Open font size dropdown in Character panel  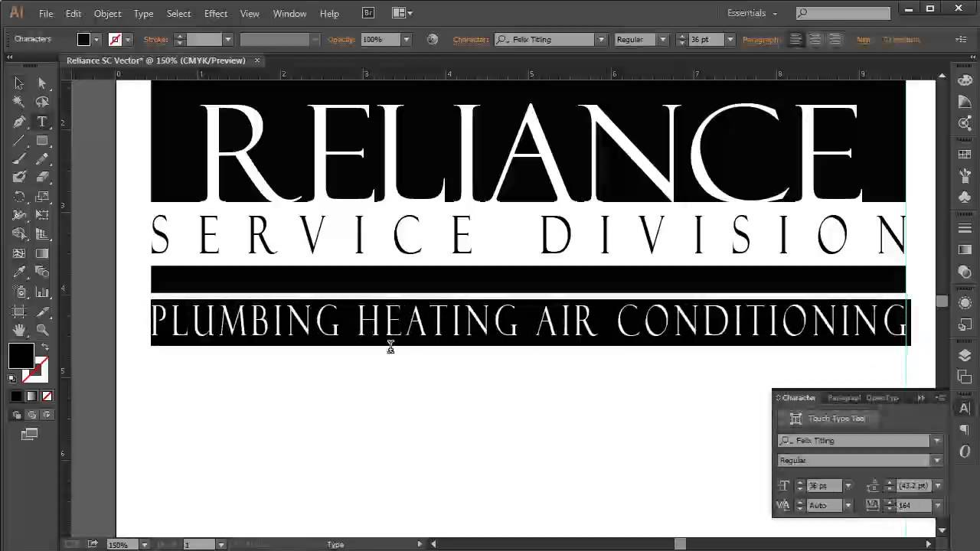(848, 486)
